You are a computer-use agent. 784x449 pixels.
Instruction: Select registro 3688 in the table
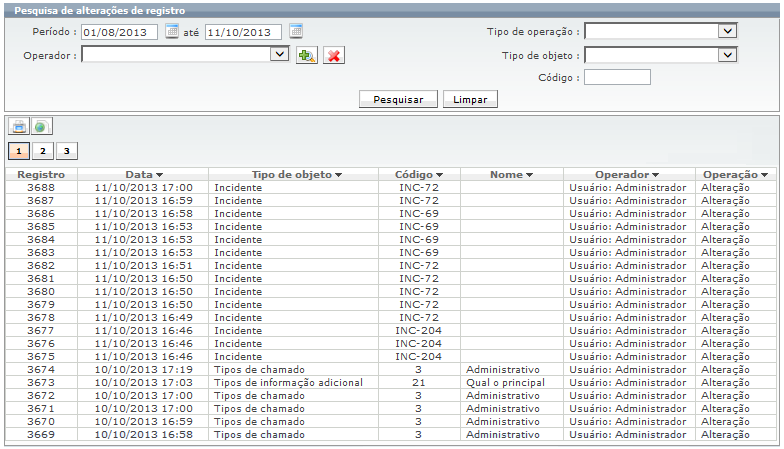click(41, 188)
